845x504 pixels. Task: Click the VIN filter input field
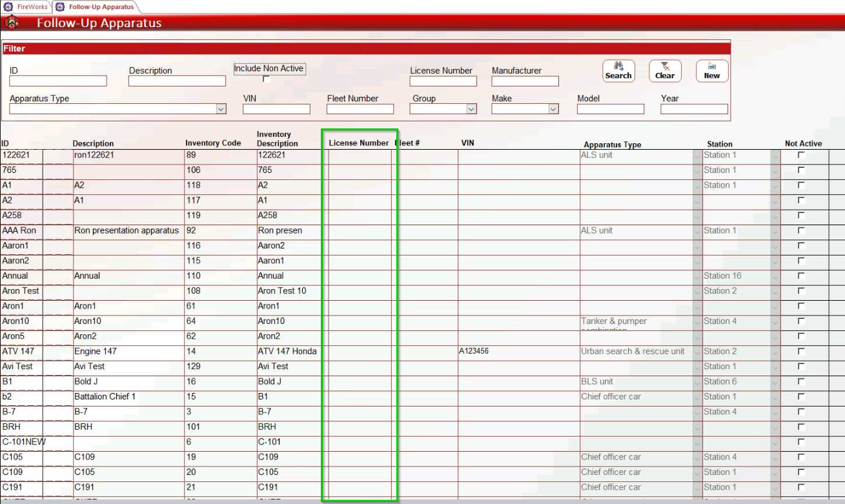coord(276,109)
